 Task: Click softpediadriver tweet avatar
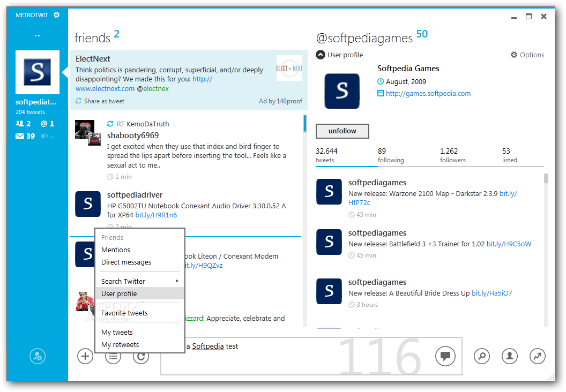(88, 204)
